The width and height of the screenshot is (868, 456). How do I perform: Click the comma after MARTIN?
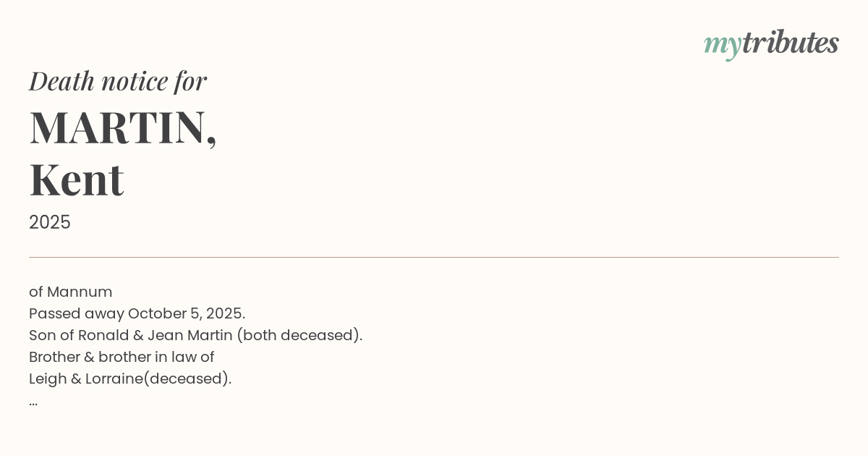click(211, 139)
